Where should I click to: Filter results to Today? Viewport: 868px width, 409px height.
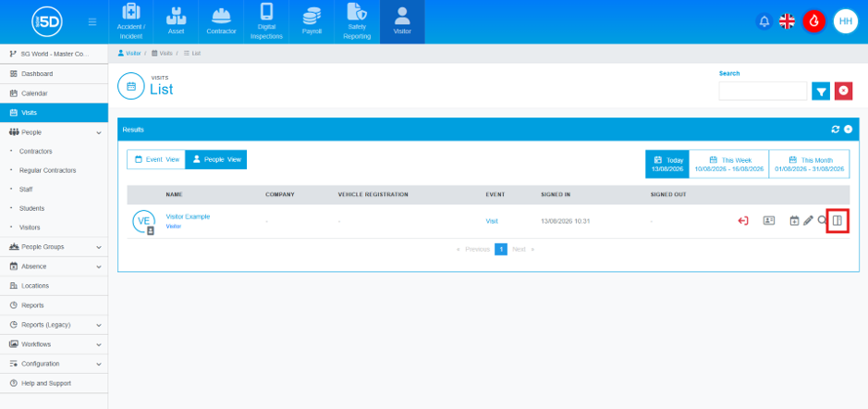tap(667, 164)
